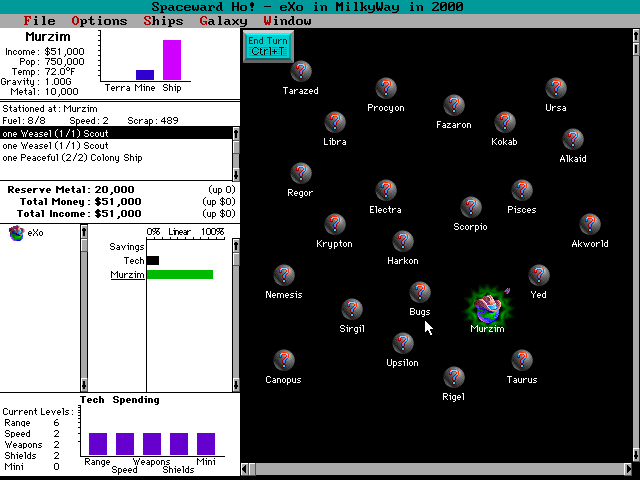Select the unexplored planet Tarazed

[301, 71]
